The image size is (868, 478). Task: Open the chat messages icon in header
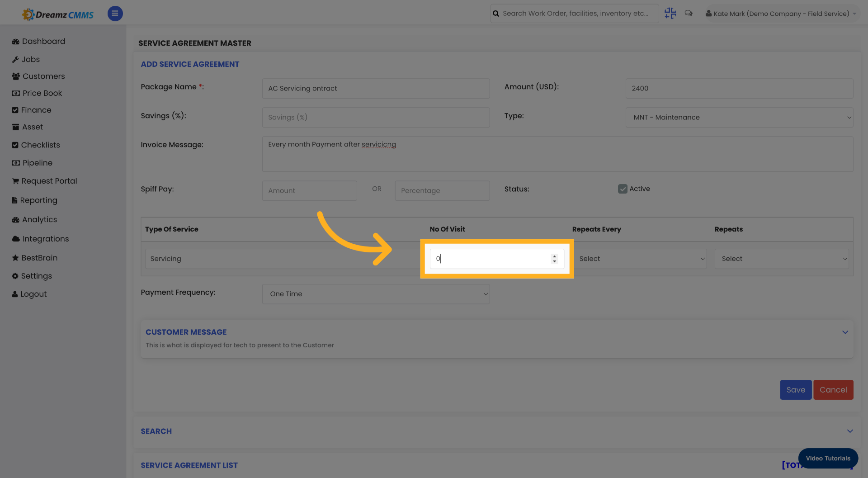(689, 13)
